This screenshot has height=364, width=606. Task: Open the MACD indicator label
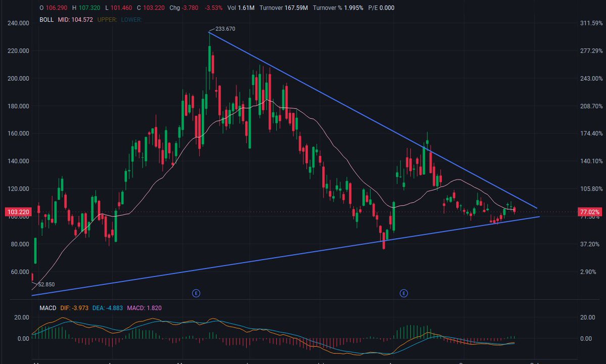pyautogui.click(x=48, y=308)
